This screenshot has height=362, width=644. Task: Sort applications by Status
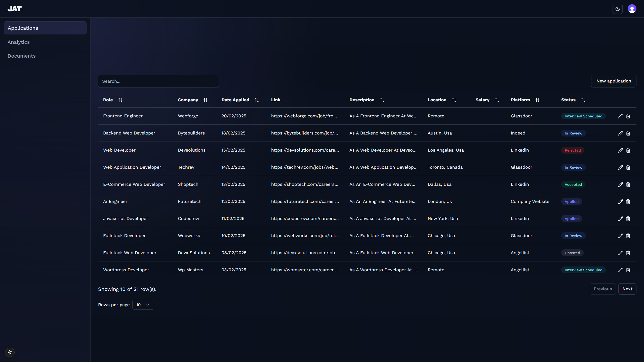pyautogui.click(x=583, y=100)
